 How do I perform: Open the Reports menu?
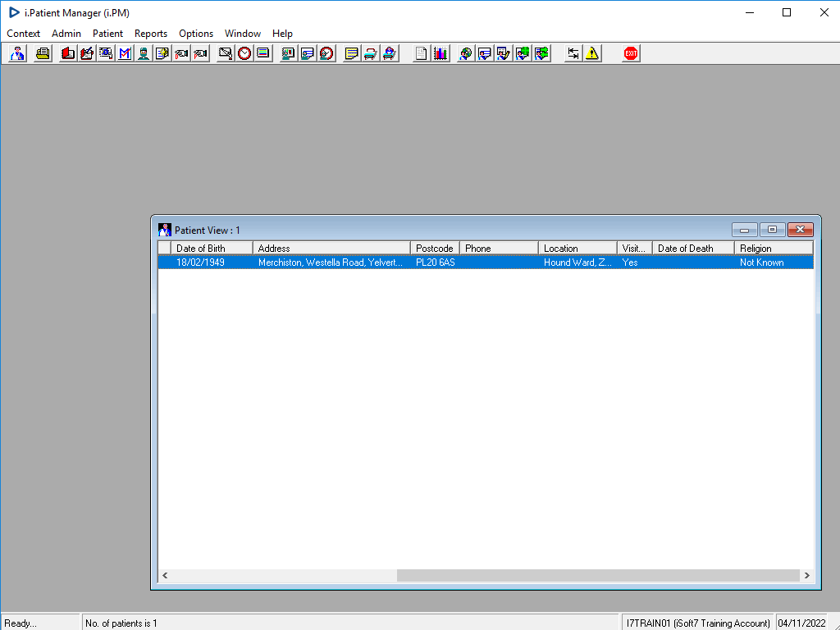pos(151,33)
